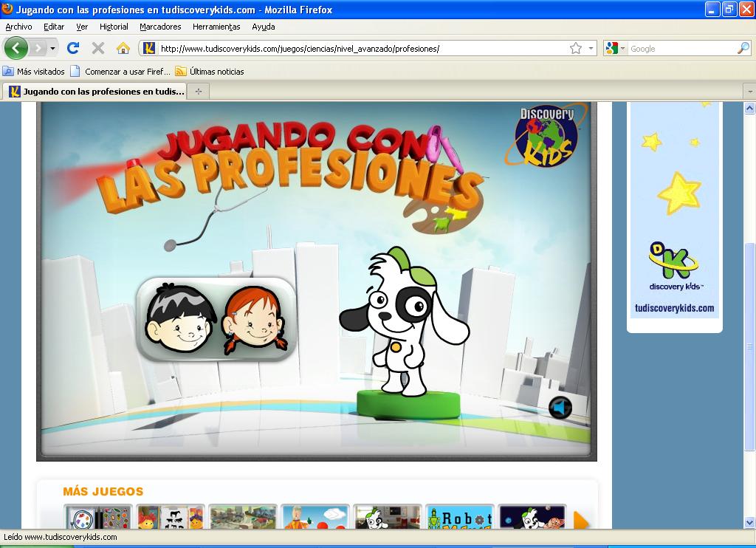Open the Historial menu
This screenshot has width=756, height=548.
coord(114,27)
